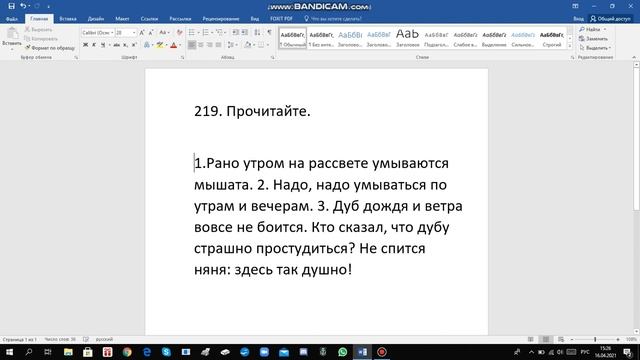Switch to read mode view in status bar
Screen dimensions: 640x360
(x=531, y=339)
